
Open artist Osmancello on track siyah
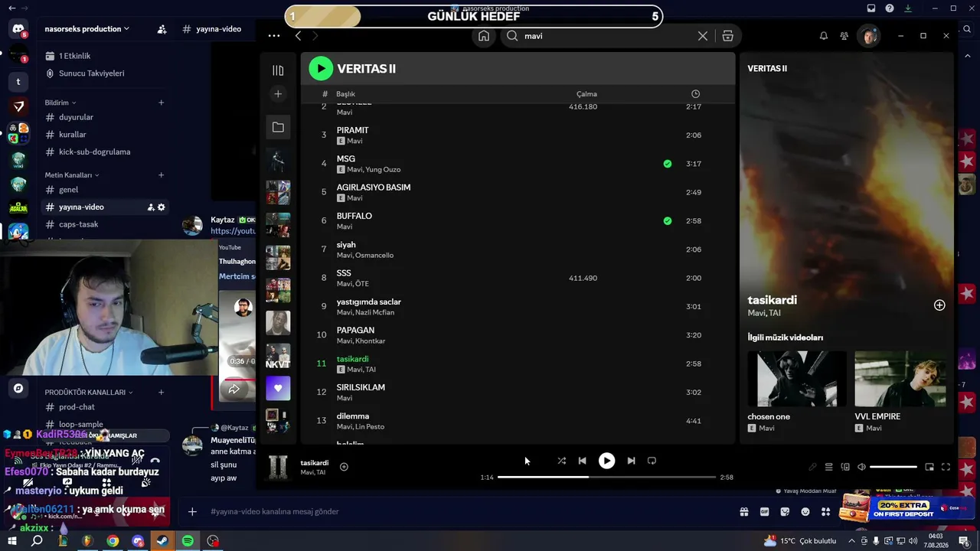pyautogui.click(x=374, y=256)
